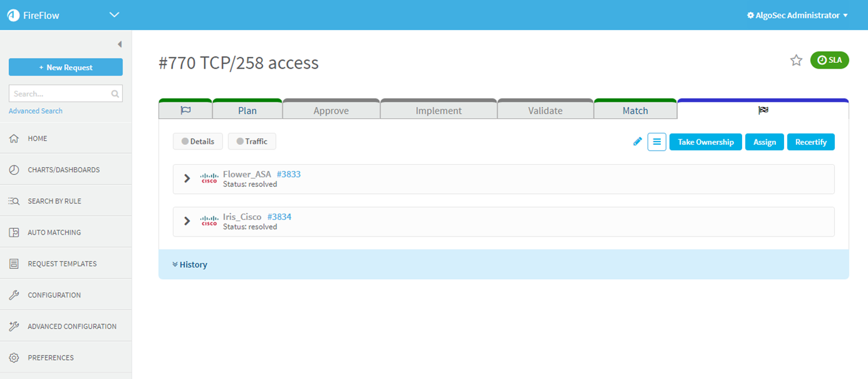This screenshot has height=379, width=868.
Task: Click the star favorite icon
Action: click(796, 60)
